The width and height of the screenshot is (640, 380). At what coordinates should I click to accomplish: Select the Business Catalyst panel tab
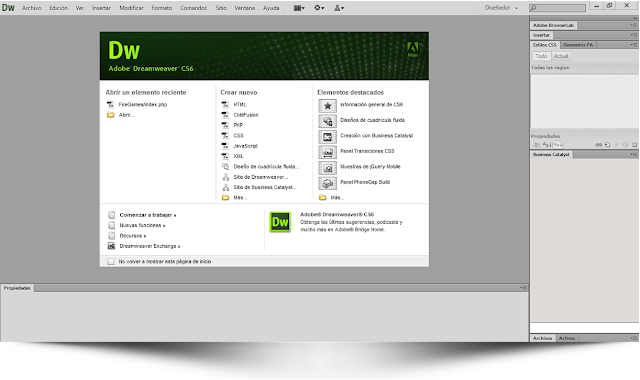pyautogui.click(x=551, y=155)
